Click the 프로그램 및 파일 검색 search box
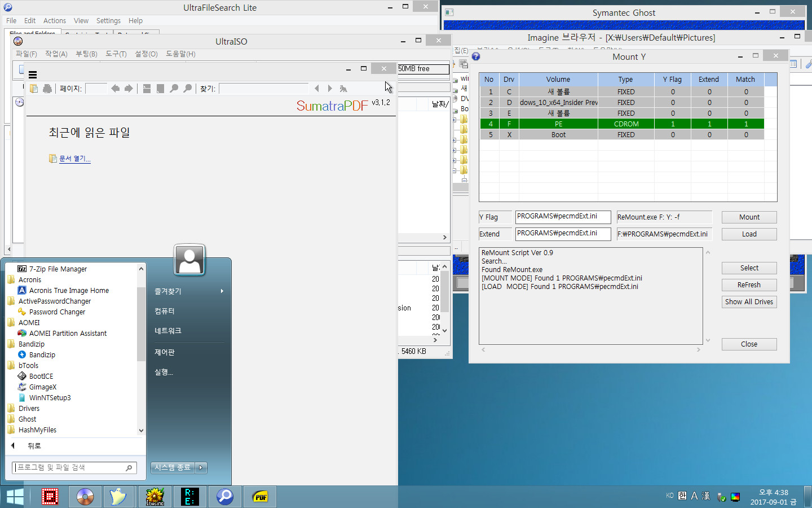This screenshot has height=508, width=812. [74, 468]
